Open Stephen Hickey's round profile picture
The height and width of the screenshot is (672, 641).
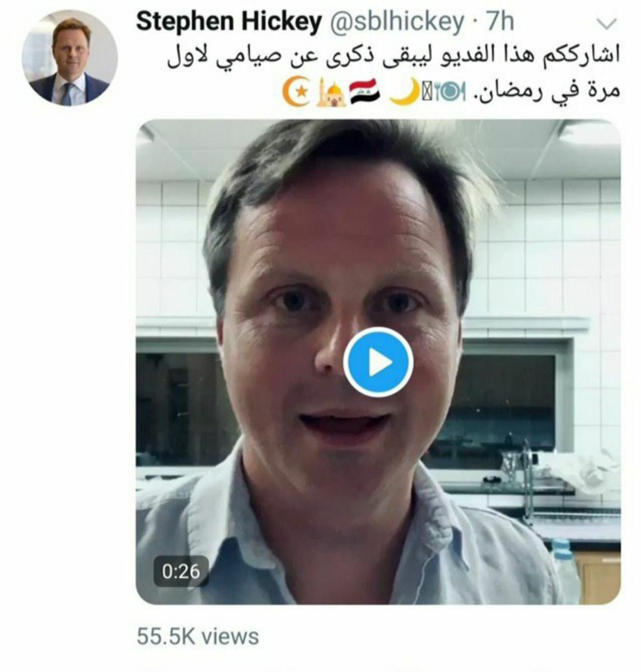tap(70, 57)
